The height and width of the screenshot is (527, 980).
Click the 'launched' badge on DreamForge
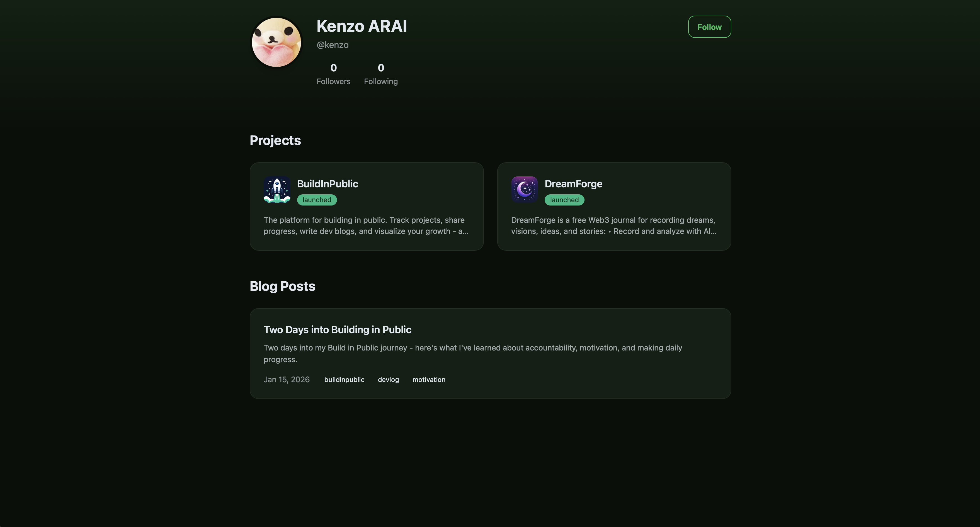pyautogui.click(x=564, y=199)
